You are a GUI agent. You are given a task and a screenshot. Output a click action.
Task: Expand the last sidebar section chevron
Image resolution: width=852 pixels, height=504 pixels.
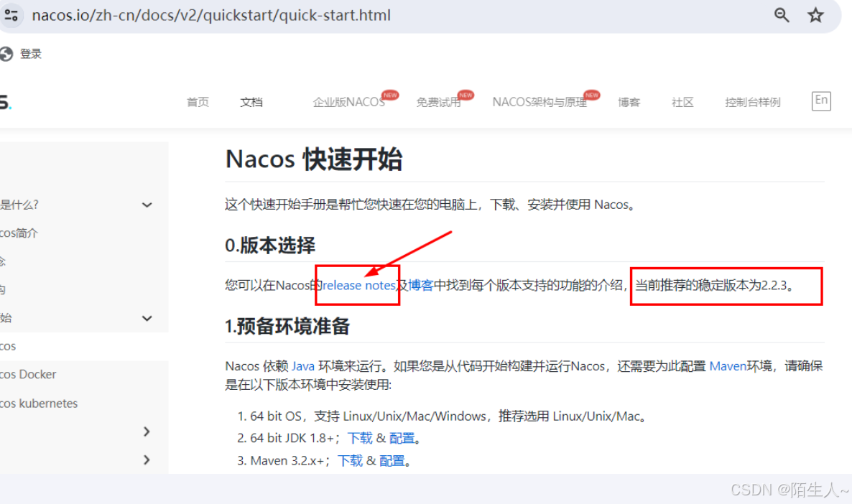point(147,459)
